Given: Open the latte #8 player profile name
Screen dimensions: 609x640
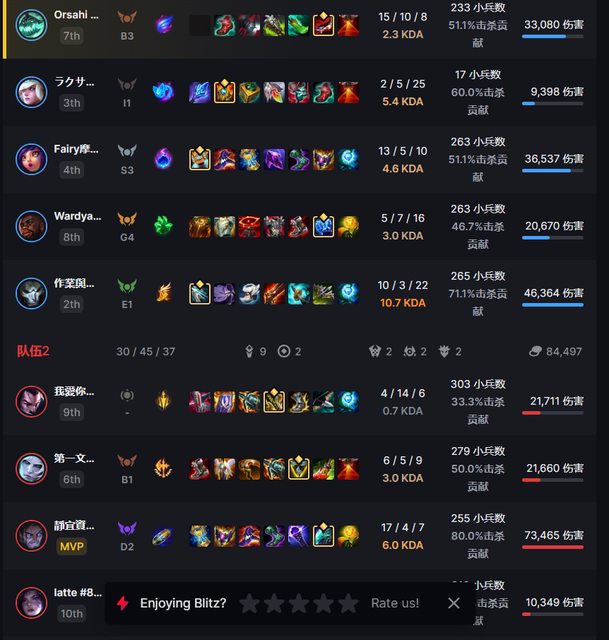Looking at the screenshot, I should [x=78, y=592].
